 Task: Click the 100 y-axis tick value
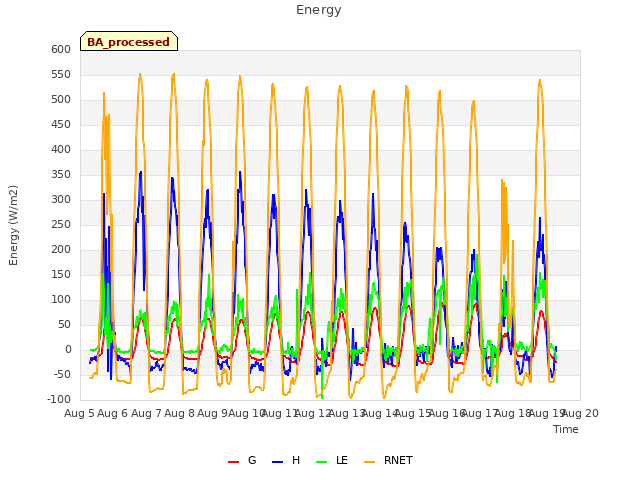[61, 300]
